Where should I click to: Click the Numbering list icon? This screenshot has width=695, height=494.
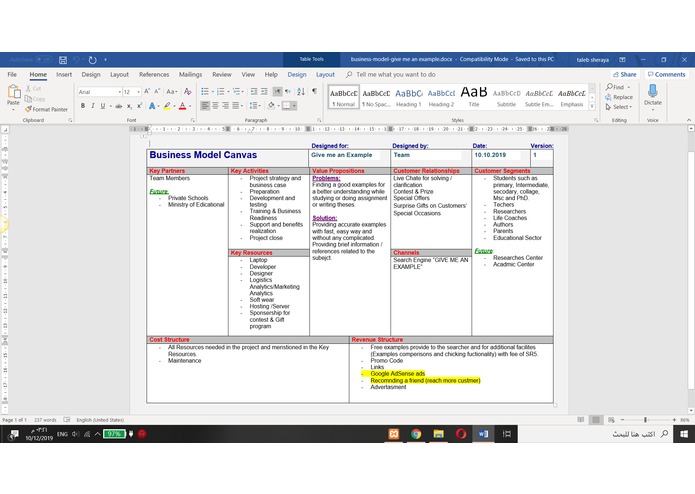(x=220, y=92)
